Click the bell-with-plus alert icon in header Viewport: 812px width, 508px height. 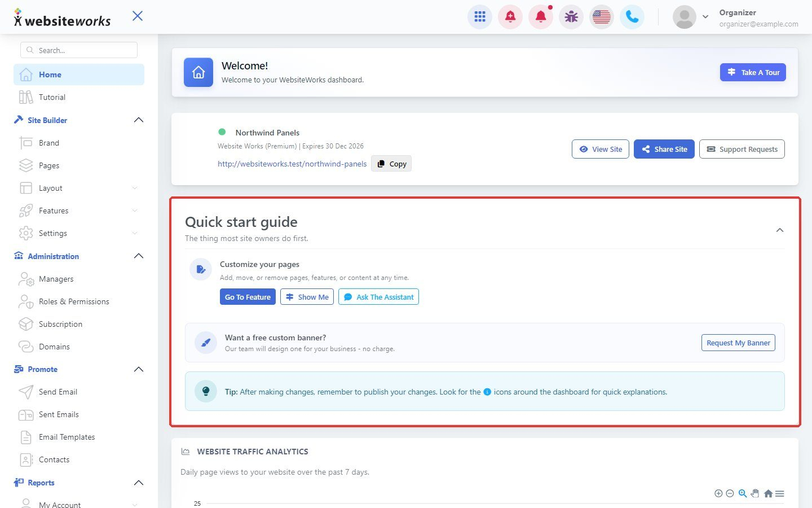tap(510, 17)
